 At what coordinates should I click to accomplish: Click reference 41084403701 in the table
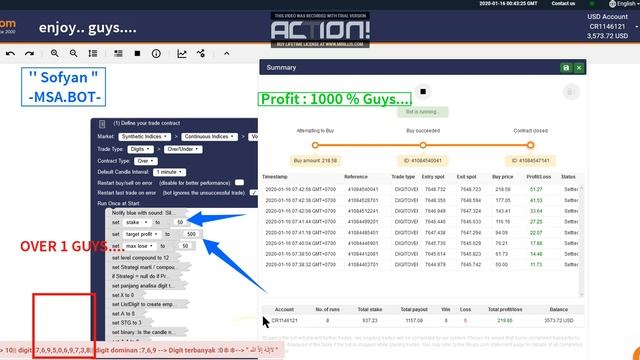tap(363, 264)
